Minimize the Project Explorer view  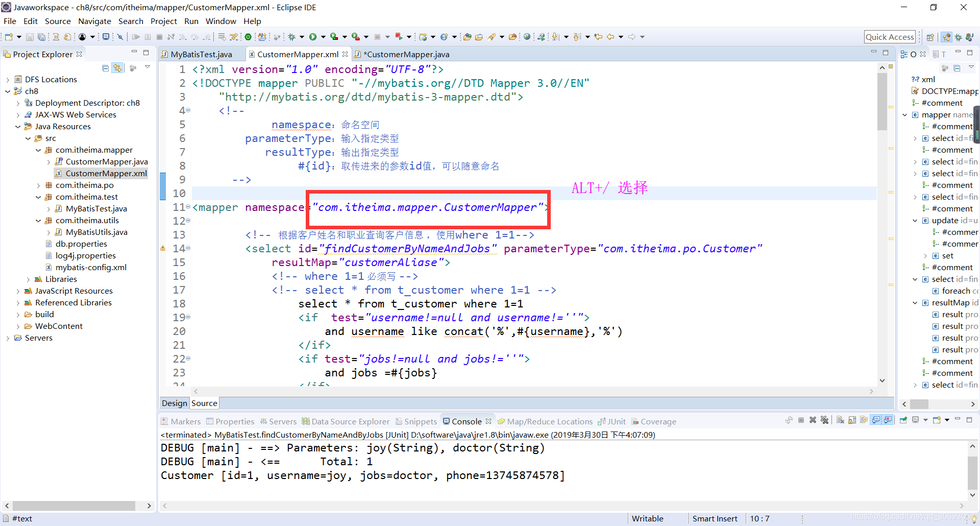[x=134, y=52]
